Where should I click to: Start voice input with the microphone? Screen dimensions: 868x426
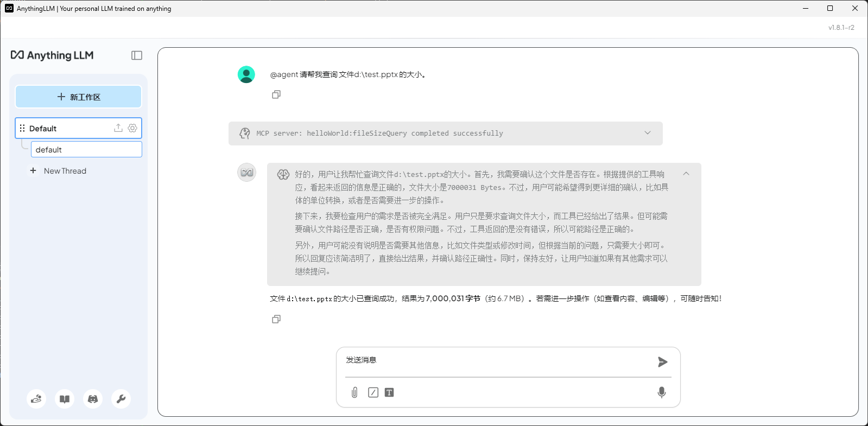(x=661, y=392)
